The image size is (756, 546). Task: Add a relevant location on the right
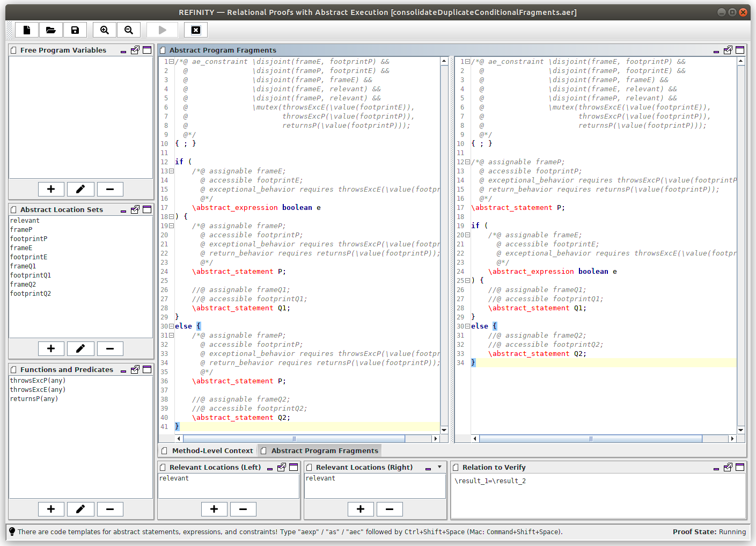361,509
